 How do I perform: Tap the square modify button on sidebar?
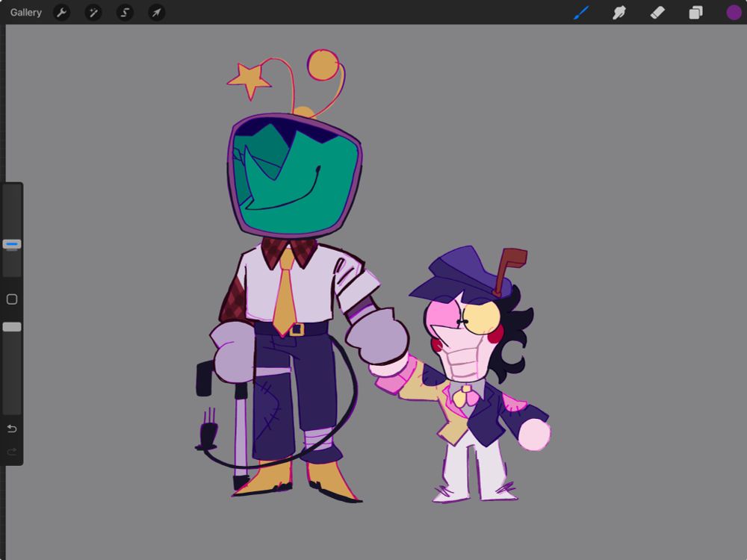coord(12,299)
